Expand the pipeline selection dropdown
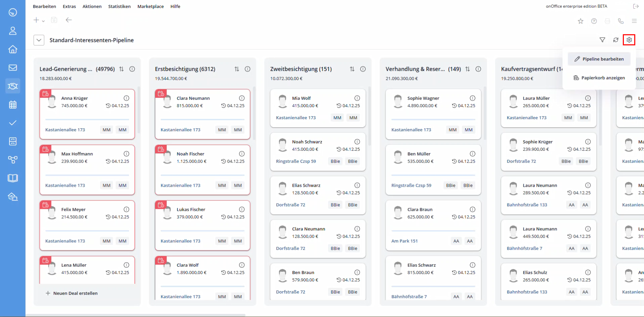 click(39, 40)
